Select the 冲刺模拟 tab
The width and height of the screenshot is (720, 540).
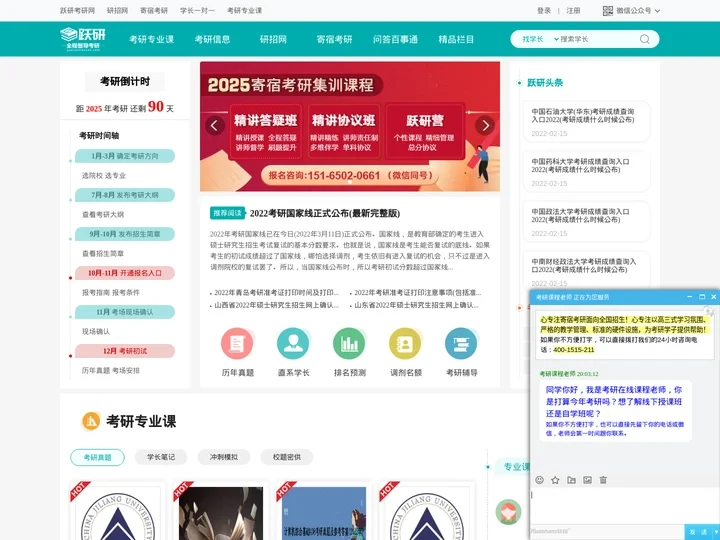(x=224, y=457)
